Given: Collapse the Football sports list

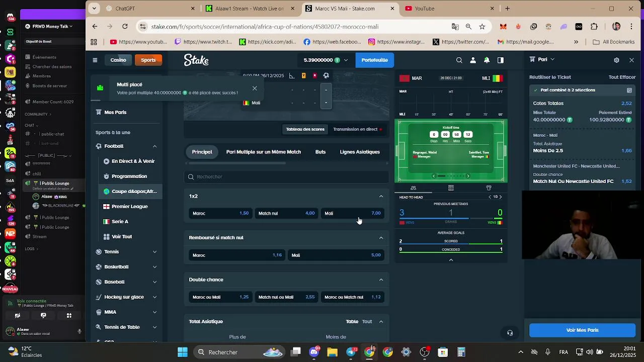Looking at the screenshot, I should pos(154,146).
